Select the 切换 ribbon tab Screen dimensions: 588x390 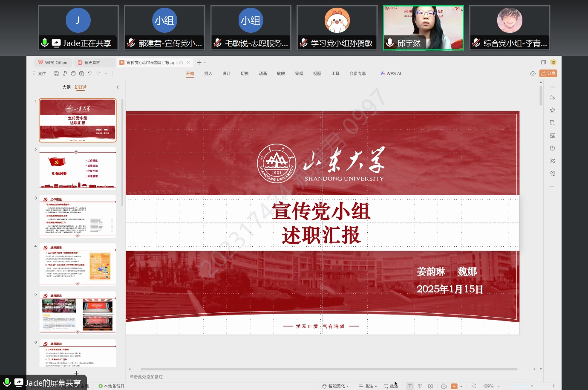245,73
